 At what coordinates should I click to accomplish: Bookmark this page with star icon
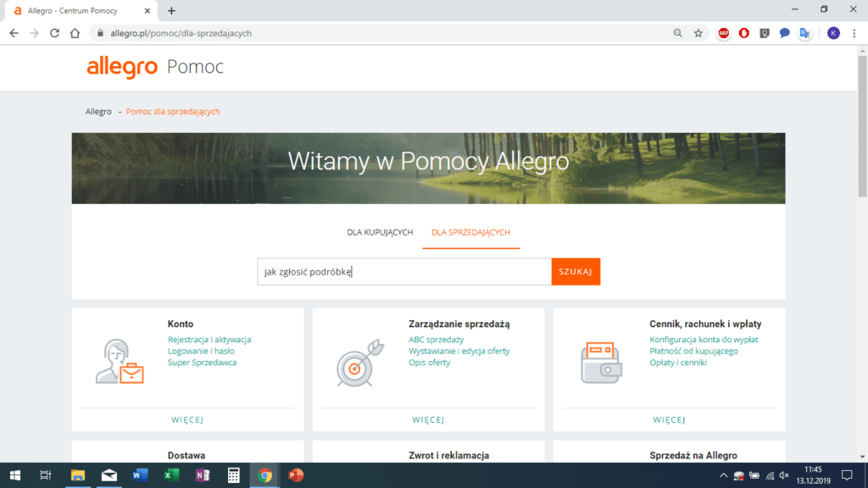click(698, 33)
